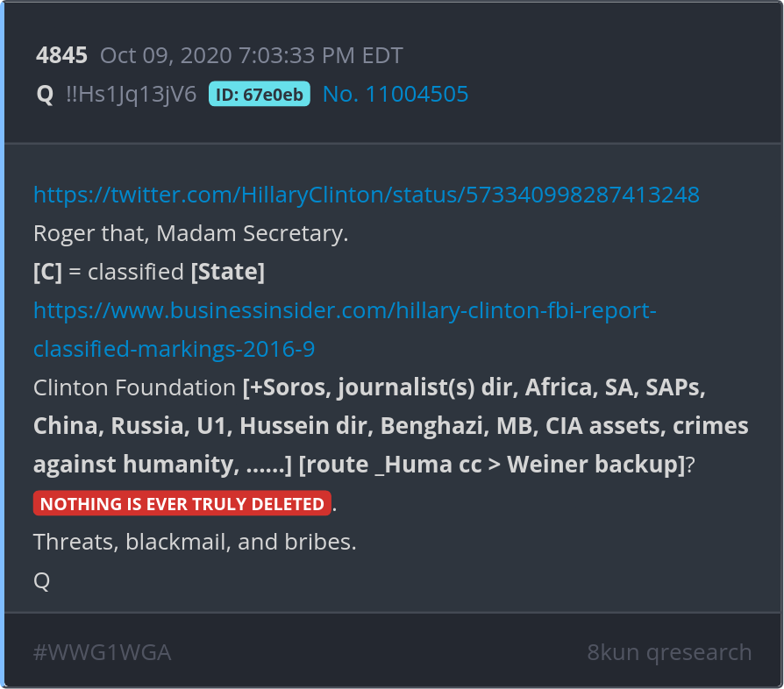Select the #WWG1WGA hashtag in footer

[x=102, y=652]
